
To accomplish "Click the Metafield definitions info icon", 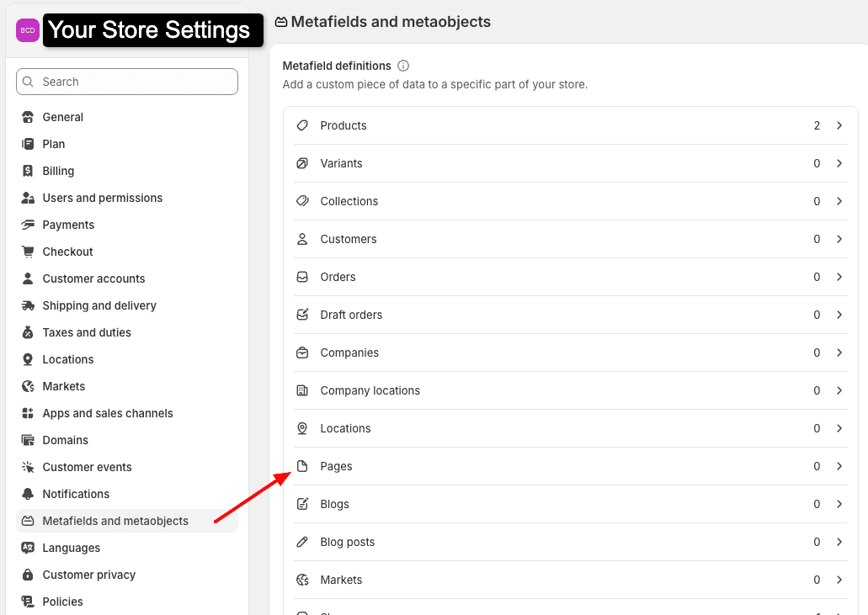I will click(x=403, y=66).
